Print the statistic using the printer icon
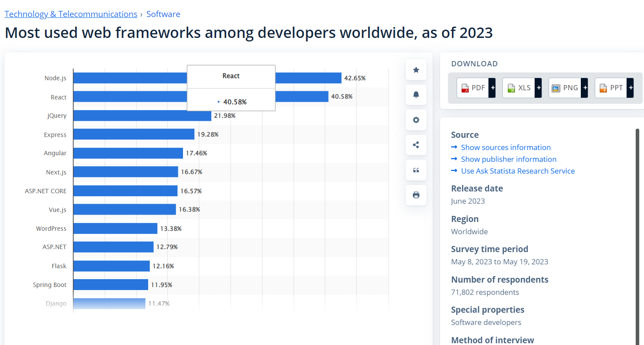Viewport: 644px width, 345px height. click(416, 195)
